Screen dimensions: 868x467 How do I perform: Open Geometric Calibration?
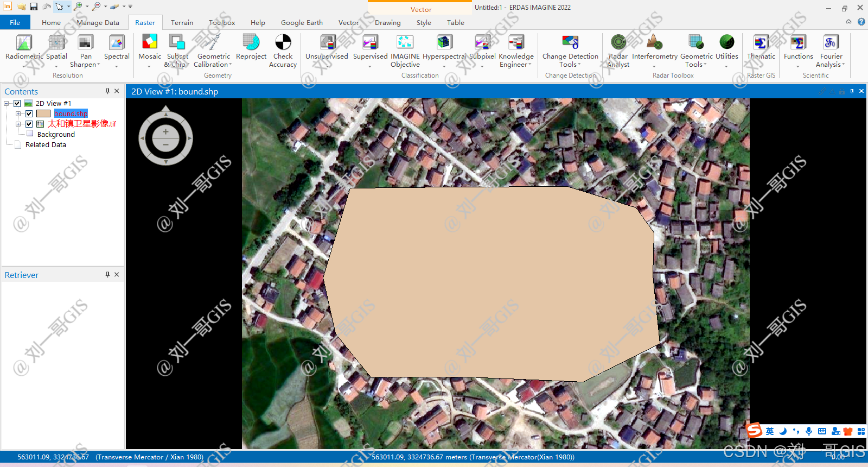213,50
